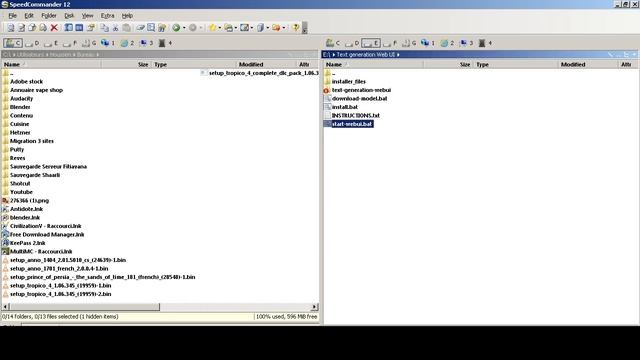Select the Audacity folder
Viewport: 640px width, 360px height.
pos(18,98)
